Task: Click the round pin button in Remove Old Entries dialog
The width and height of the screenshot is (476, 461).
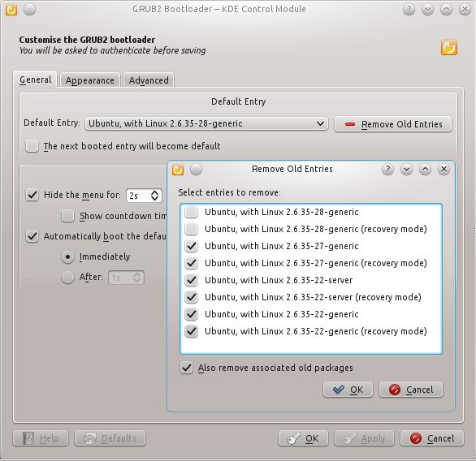Action: click(196, 170)
